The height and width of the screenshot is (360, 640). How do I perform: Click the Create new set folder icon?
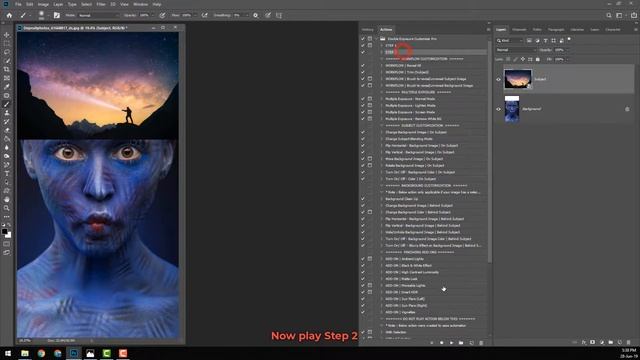(461, 343)
